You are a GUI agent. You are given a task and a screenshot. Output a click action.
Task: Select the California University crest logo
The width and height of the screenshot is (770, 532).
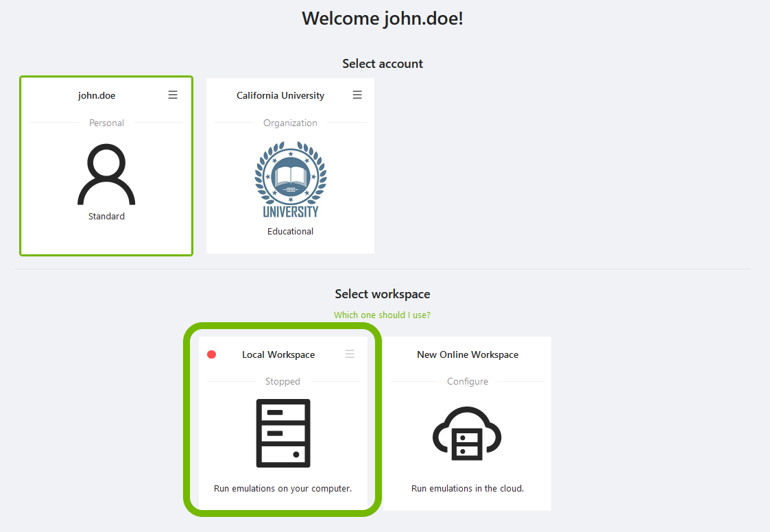[291, 180]
